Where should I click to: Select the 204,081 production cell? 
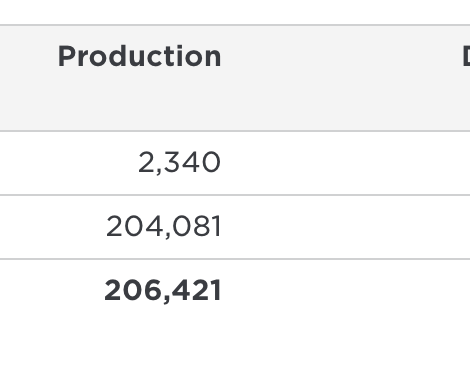pos(163,226)
